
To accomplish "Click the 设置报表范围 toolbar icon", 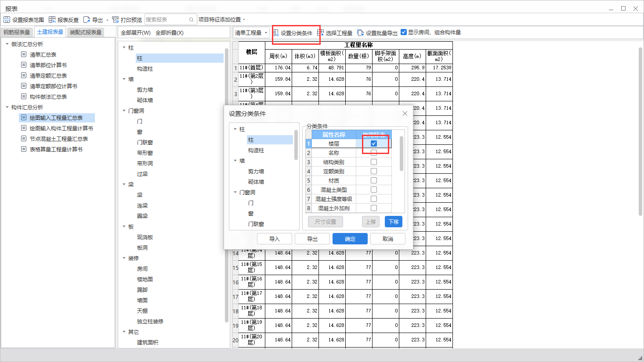I will (x=7, y=20).
